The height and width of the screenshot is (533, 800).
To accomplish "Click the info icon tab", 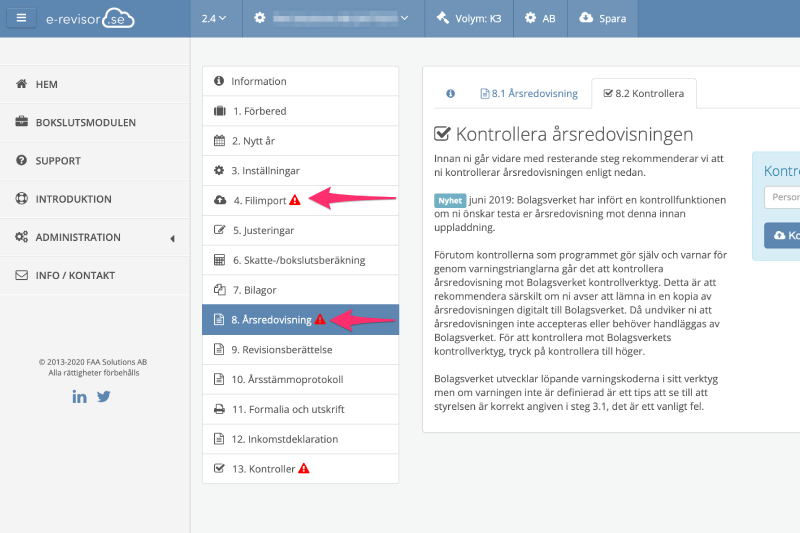I will click(x=450, y=93).
